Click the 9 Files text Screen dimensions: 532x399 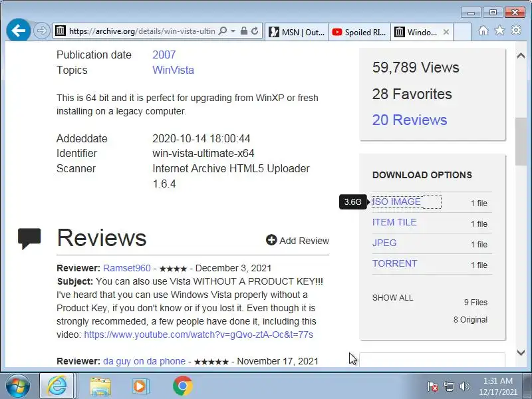pyautogui.click(x=475, y=303)
